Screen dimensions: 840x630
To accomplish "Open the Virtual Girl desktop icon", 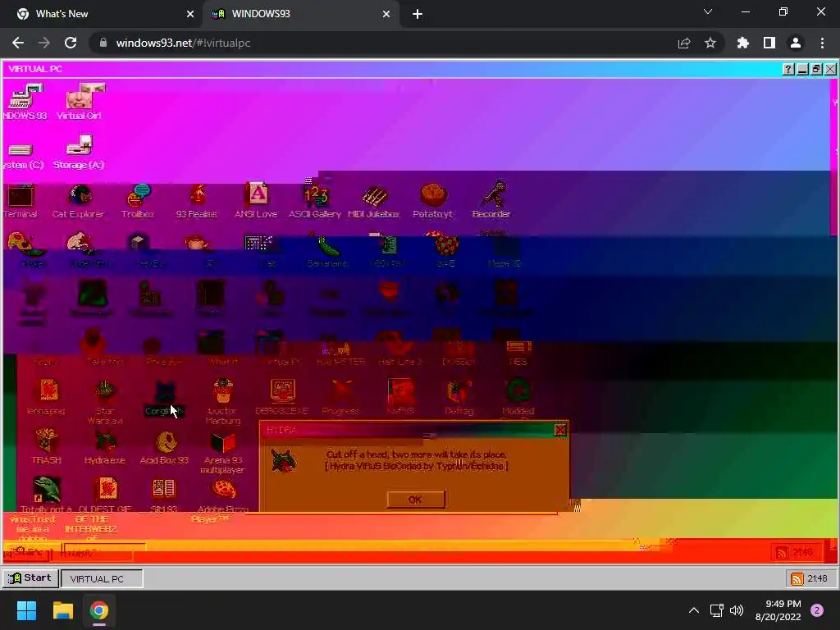I will click(x=80, y=102).
